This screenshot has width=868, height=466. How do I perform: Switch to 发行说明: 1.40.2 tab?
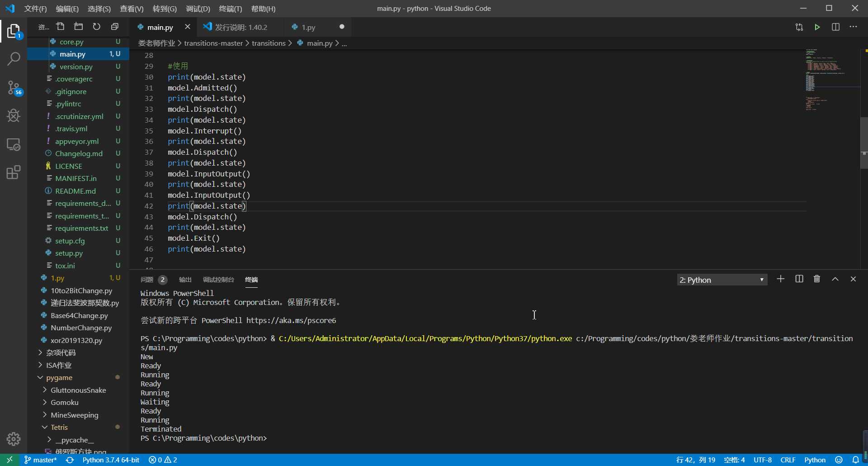click(241, 27)
